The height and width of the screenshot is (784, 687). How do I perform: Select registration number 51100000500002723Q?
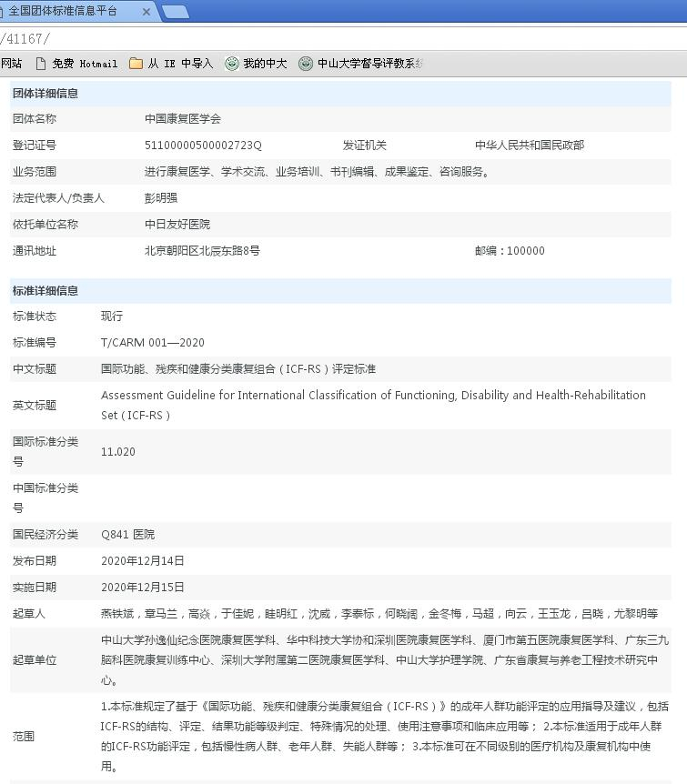tap(203, 146)
